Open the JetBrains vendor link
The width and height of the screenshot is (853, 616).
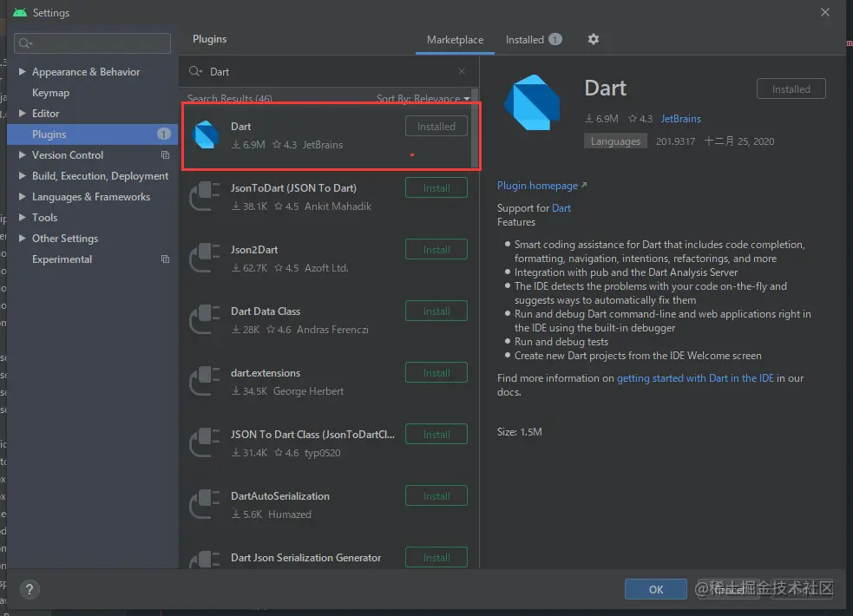pyautogui.click(x=680, y=119)
